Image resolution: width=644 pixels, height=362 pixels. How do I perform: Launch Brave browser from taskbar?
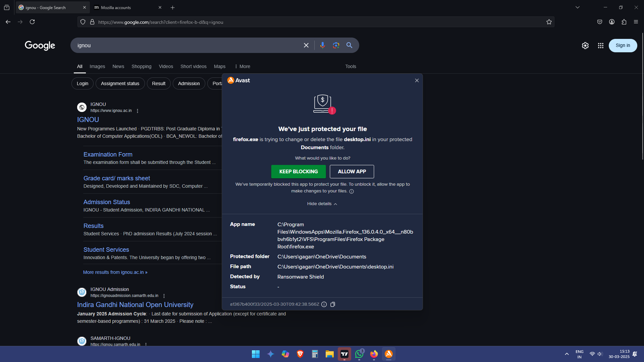pos(300,354)
